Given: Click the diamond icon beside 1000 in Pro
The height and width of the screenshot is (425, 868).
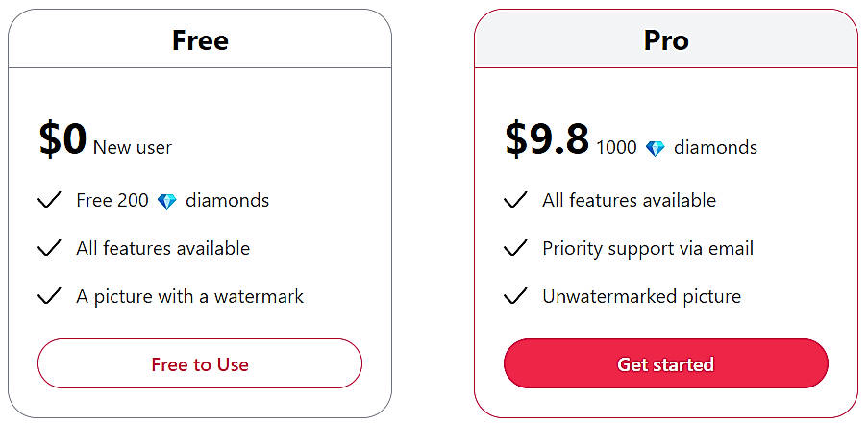Looking at the screenshot, I should [x=656, y=148].
